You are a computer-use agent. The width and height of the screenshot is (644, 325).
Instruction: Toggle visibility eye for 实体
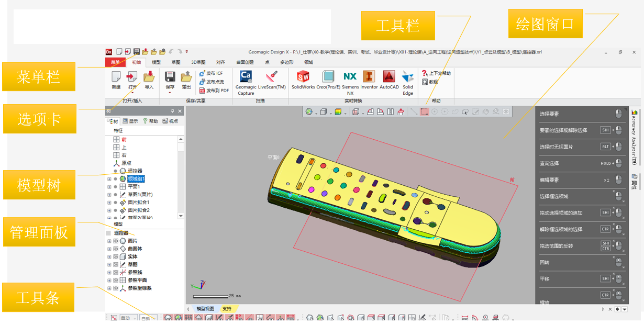[x=116, y=256]
